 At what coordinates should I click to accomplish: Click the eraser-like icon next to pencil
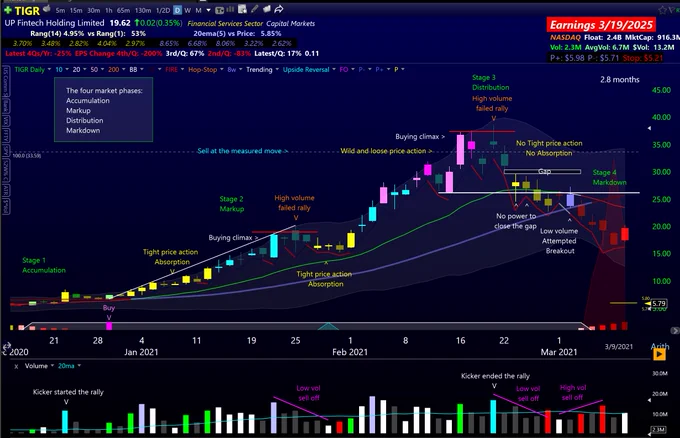coord(266,9)
